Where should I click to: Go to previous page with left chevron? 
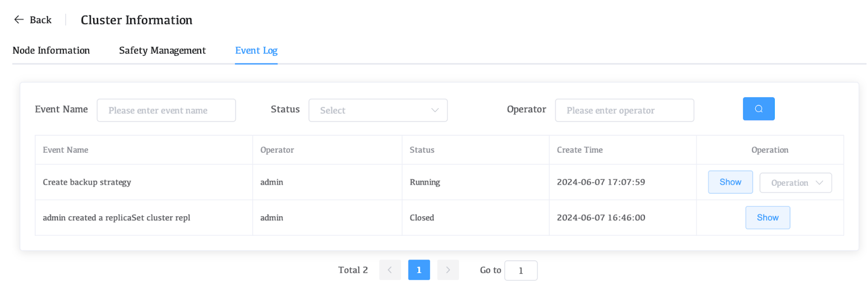point(390,270)
